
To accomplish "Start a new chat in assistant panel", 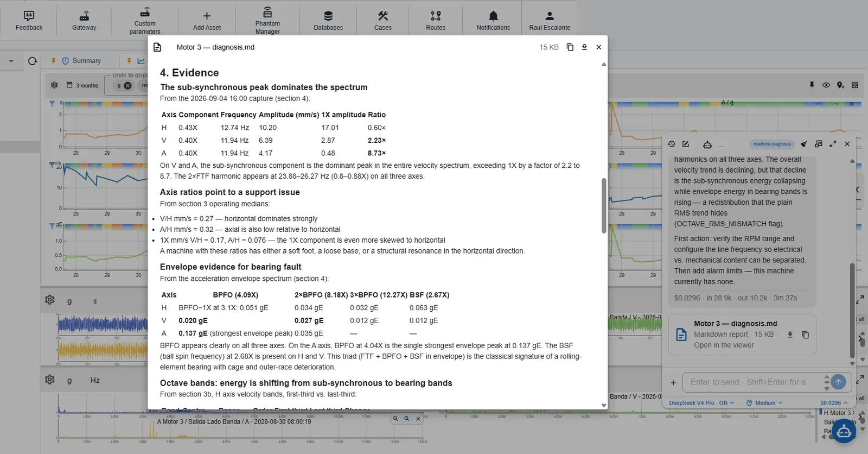I will pyautogui.click(x=686, y=144).
